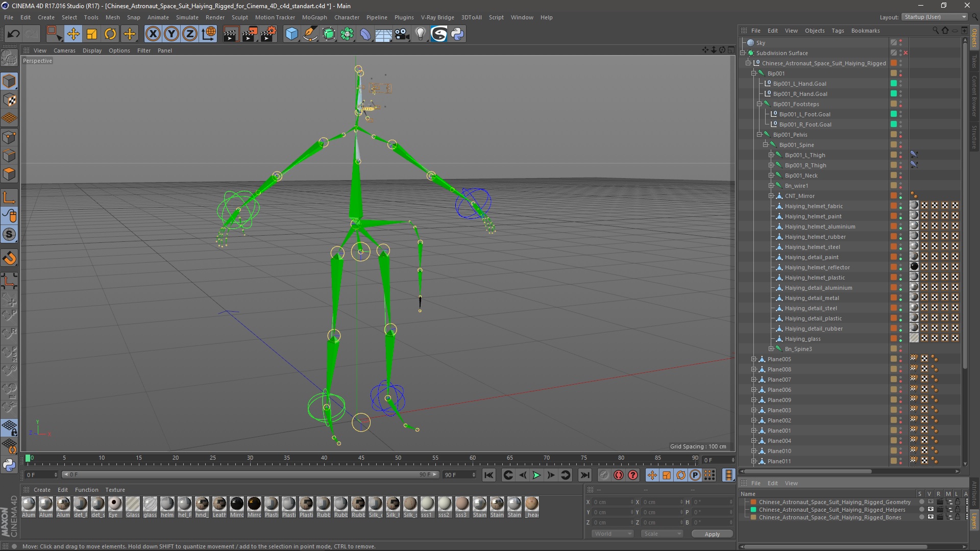Expand the Bn_Spine3 node
Viewport: 980px width, 551px height.
[771, 349]
